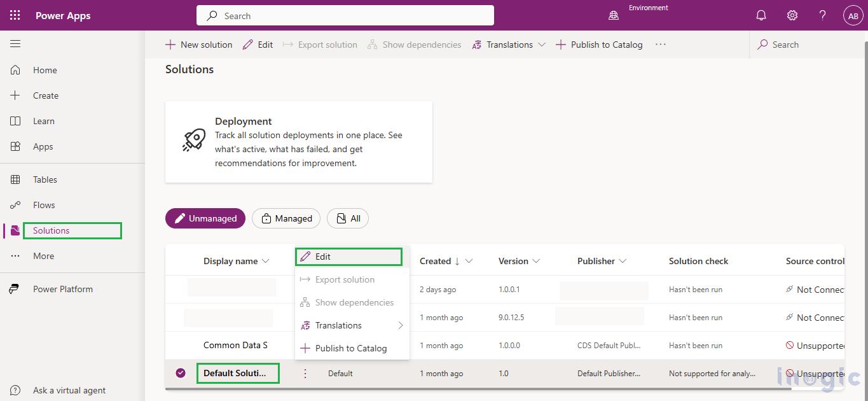Open the Version column dropdown
Viewport: 868px width, 401px height.
click(x=536, y=261)
